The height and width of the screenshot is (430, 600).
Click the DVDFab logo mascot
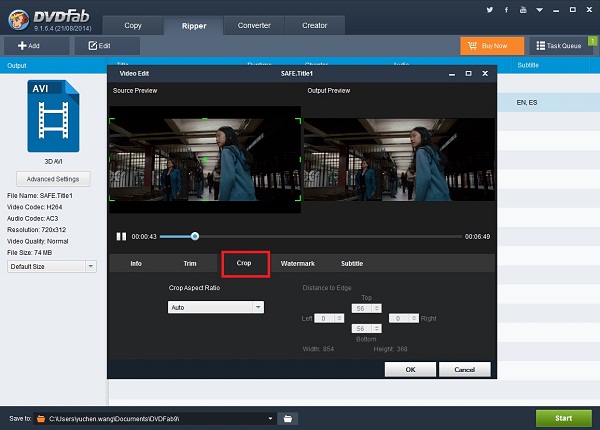click(x=19, y=19)
